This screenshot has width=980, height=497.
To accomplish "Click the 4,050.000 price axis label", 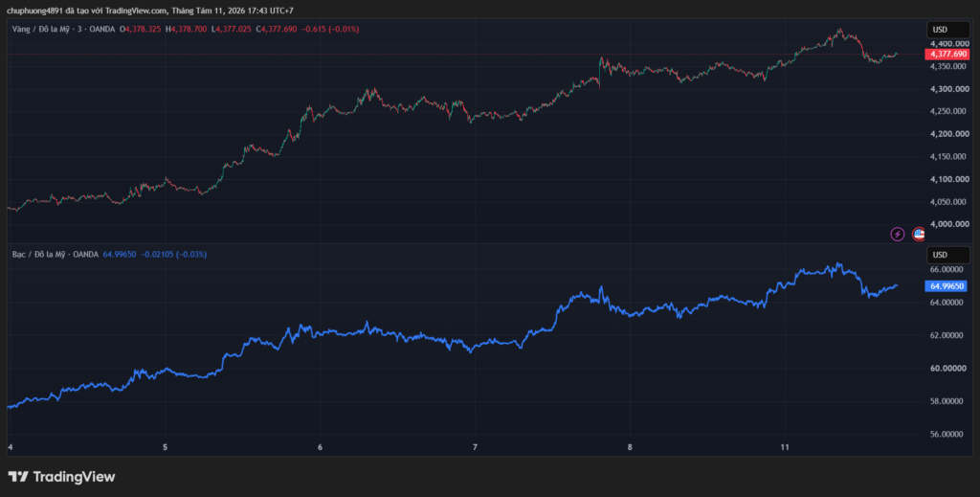I will click(x=949, y=202).
